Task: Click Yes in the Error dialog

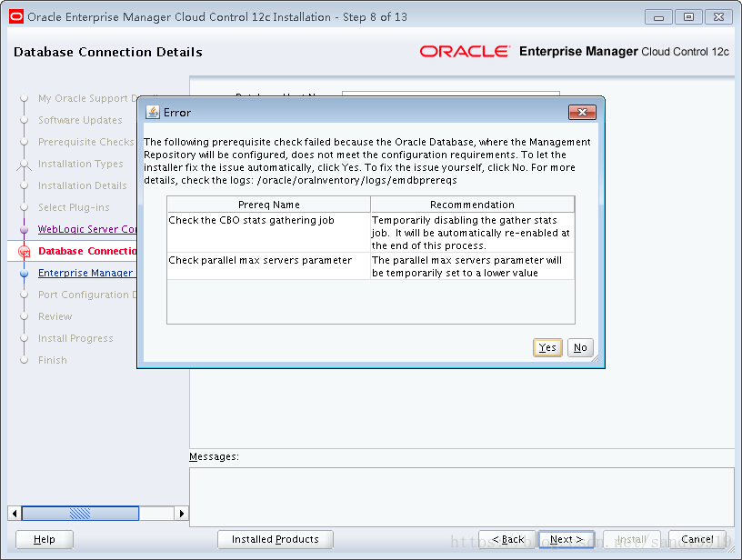Action: pyautogui.click(x=547, y=347)
